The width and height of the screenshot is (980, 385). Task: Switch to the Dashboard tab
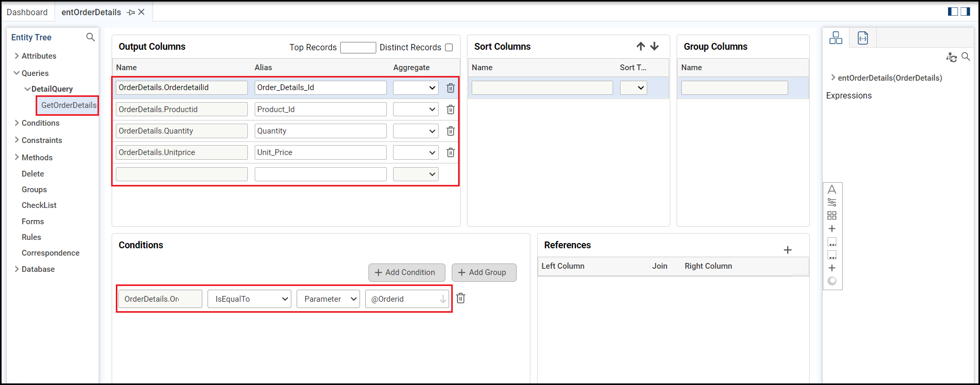[27, 12]
